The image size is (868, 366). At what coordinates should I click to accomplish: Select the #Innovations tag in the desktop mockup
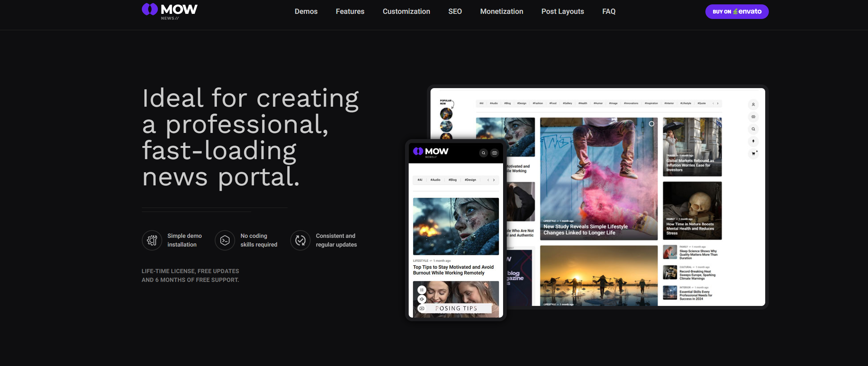click(631, 103)
